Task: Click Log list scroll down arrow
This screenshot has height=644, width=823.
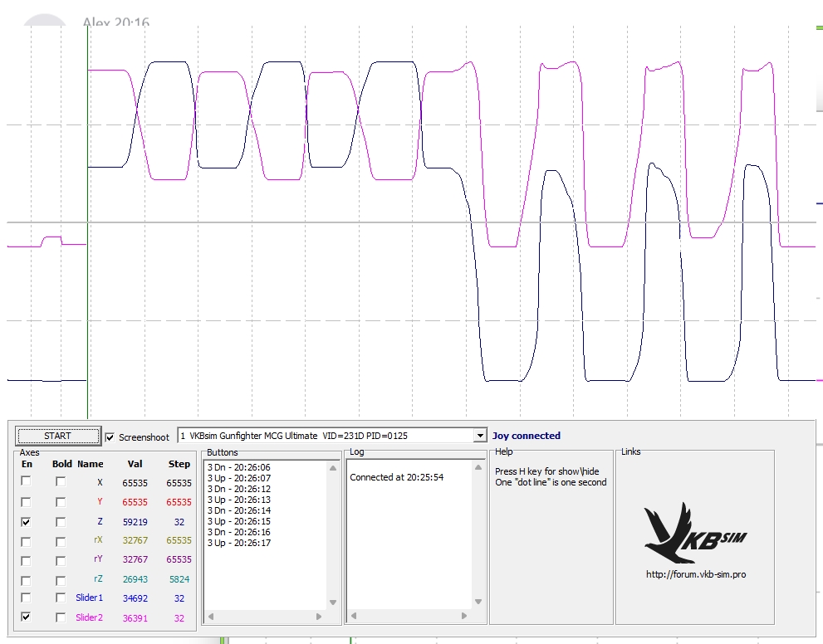Action: [477, 603]
